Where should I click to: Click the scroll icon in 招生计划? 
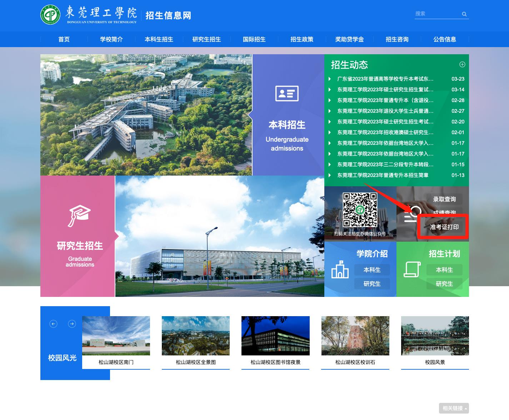click(412, 269)
